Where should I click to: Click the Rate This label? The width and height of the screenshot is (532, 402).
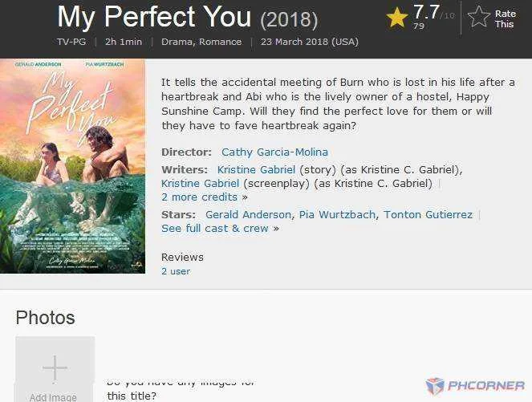[505, 19]
